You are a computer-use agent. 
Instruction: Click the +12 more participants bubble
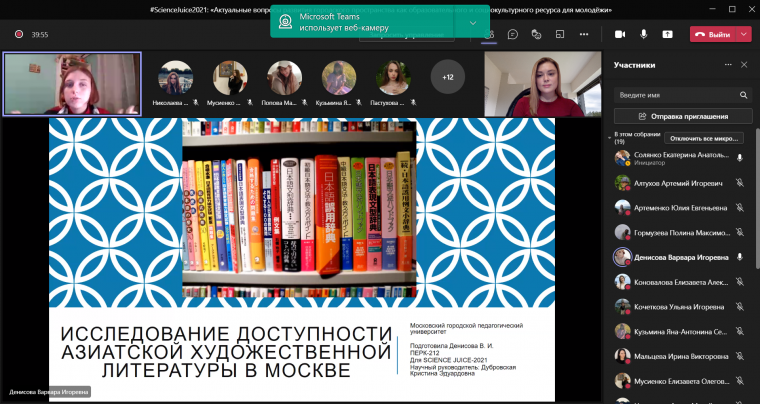pyautogui.click(x=447, y=76)
